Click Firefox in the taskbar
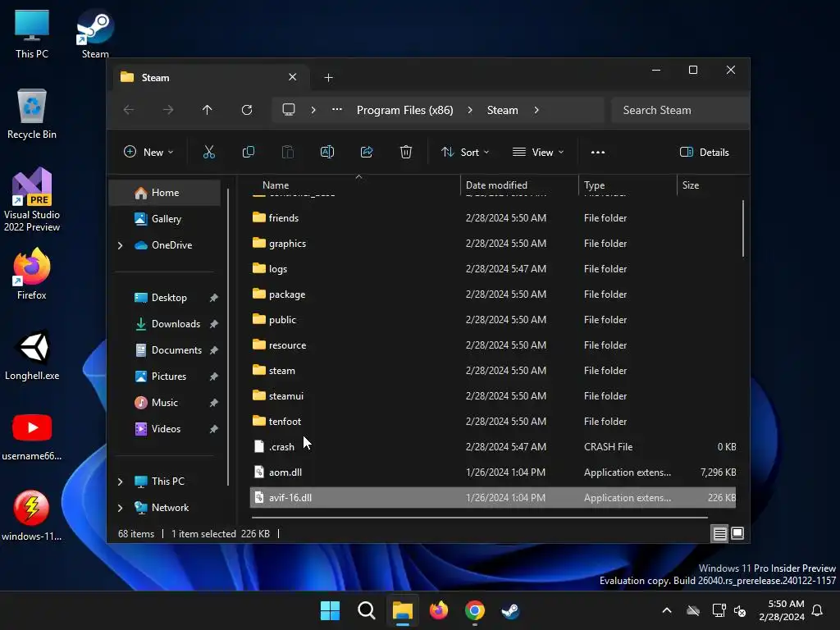 tap(439, 610)
